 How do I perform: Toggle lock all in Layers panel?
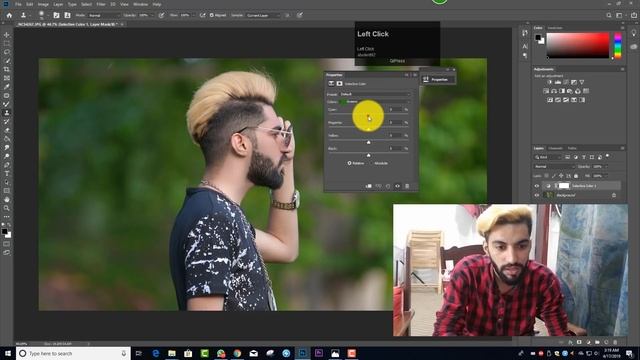(576, 176)
